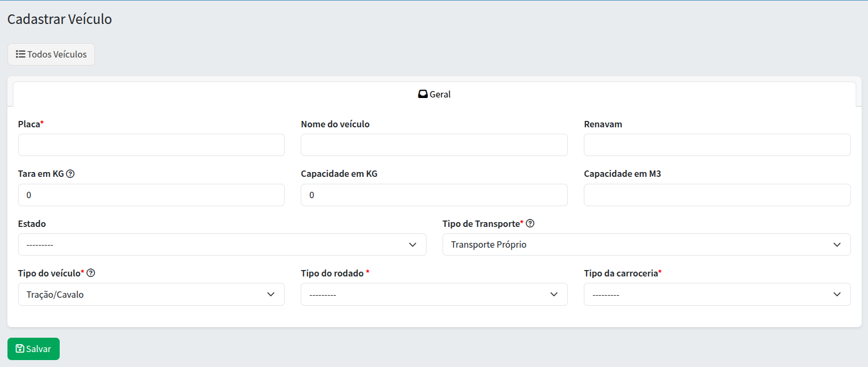This screenshot has width=868, height=367.
Task: Click help icon next to Tara em KG
Action: (70, 174)
